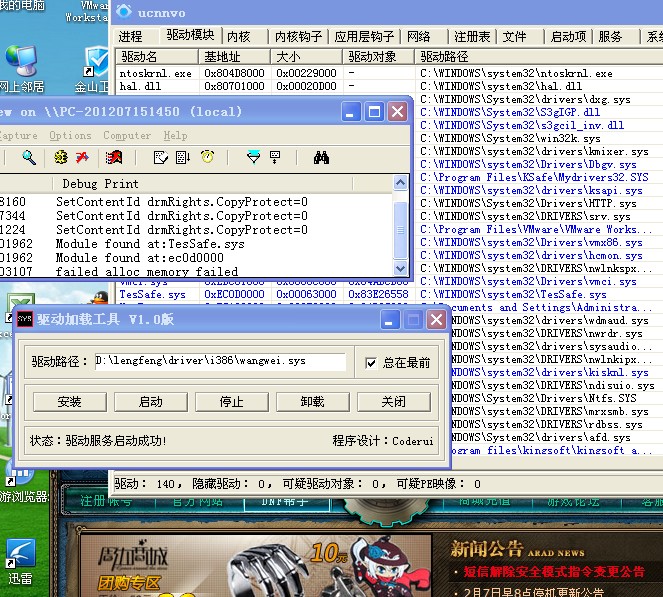Open the 启动项 tab
The width and height of the screenshot is (663, 597).
569,37
